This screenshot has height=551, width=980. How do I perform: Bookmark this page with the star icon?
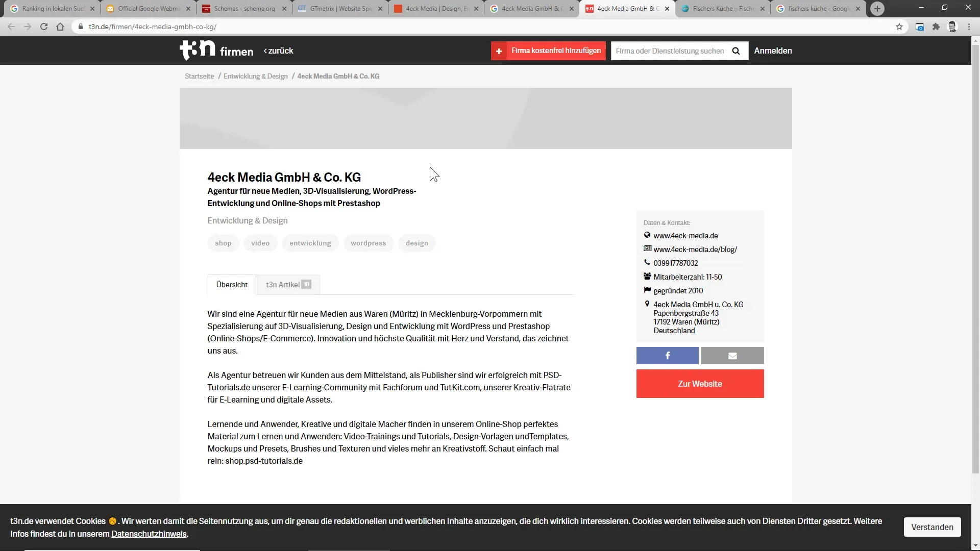click(x=899, y=27)
